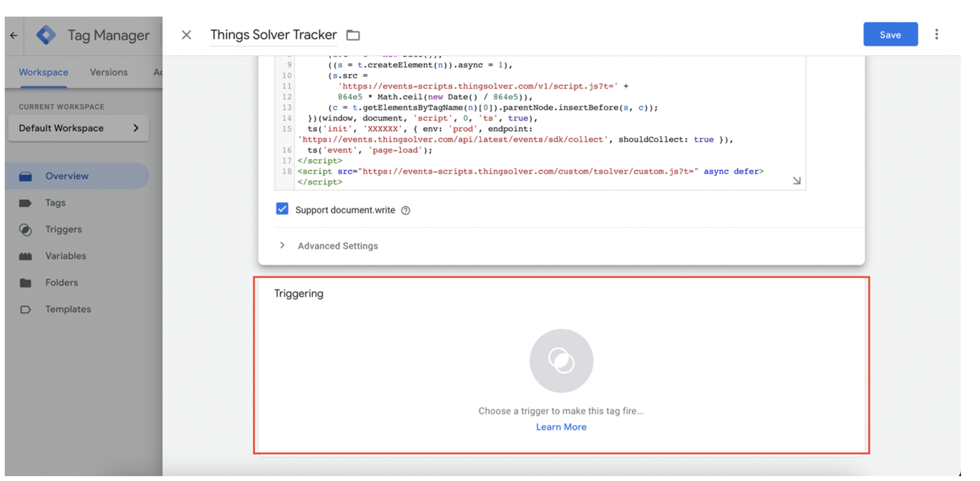
Task: Click the help icon beside Support document.write
Action: click(x=405, y=210)
